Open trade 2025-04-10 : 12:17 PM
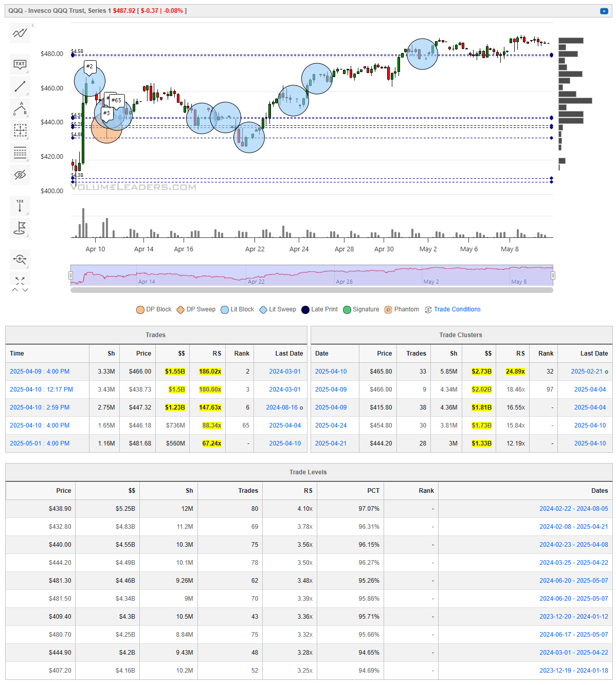This screenshot has width=616, height=685. (x=41, y=390)
